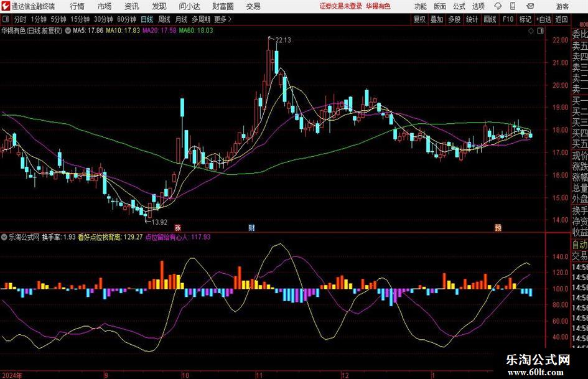The height and width of the screenshot is (379, 588).
Task: Click the red 华锡有色 stock name in header
Action: click(378, 6)
